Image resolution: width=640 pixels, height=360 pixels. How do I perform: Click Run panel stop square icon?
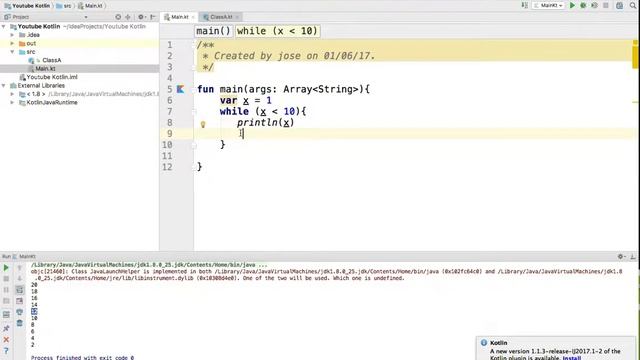[6, 279]
